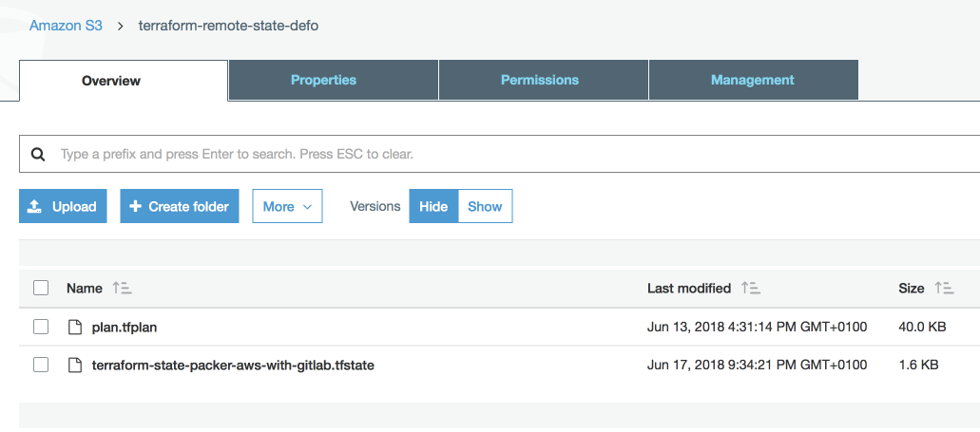Image resolution: width=980 pixels, height=432 pixels.
Task: Navigate to the Amazon S3 breadcrumb link
Action: tap(66, 26)
